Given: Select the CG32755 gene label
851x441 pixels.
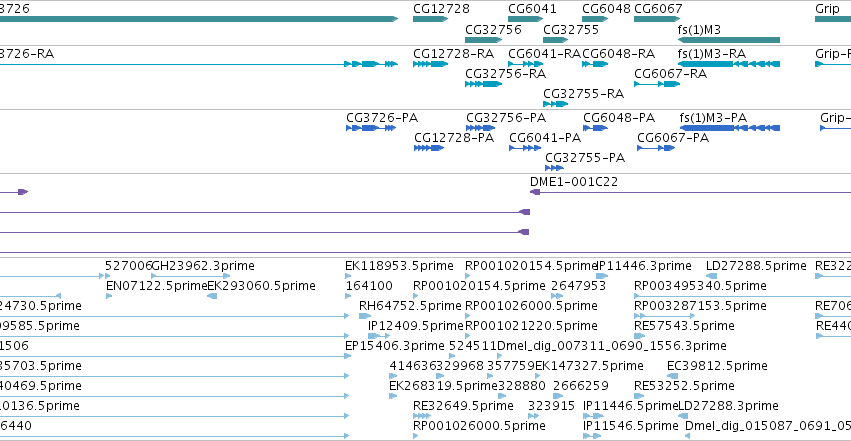Looking at the screenshot, I should (x=571, y=29).
